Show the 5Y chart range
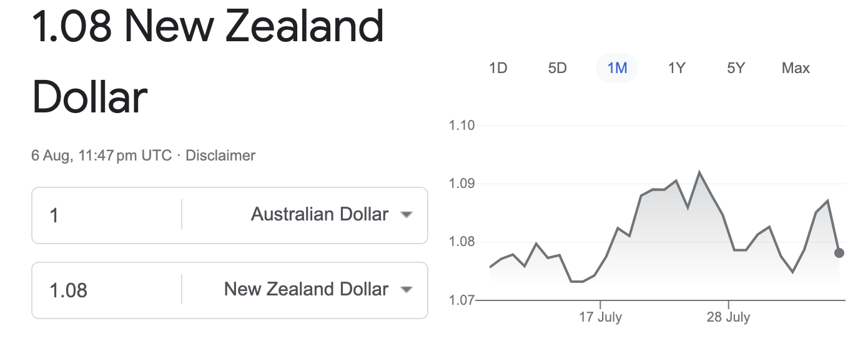868x351 pixels. point(736,68)
